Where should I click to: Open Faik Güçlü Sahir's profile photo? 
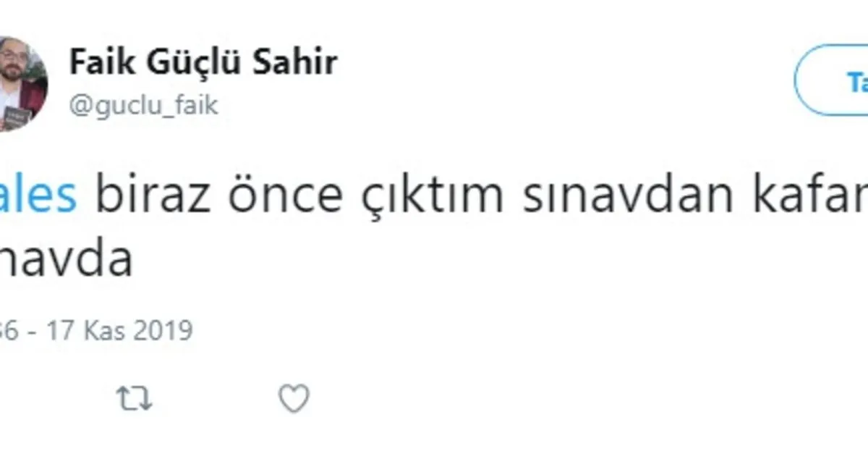[x=20, y=84]
